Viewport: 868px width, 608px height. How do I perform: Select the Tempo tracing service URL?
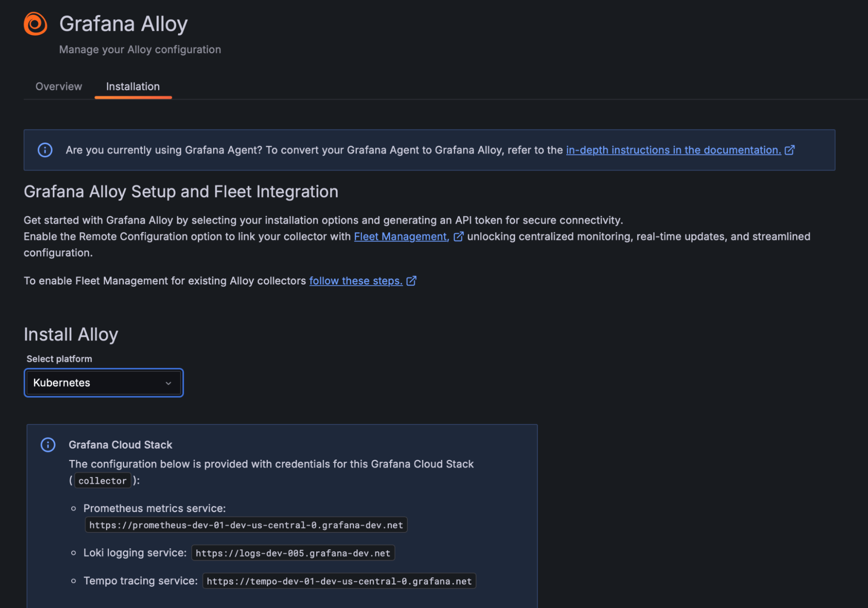tap(339, 581)
